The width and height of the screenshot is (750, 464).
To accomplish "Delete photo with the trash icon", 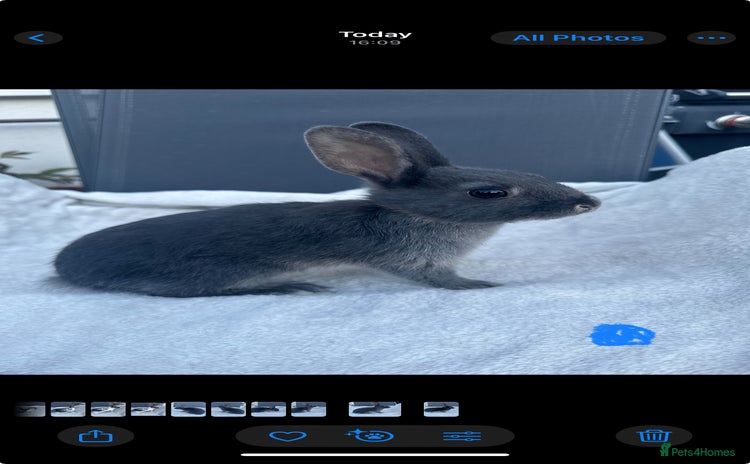I will click(653, 436).
